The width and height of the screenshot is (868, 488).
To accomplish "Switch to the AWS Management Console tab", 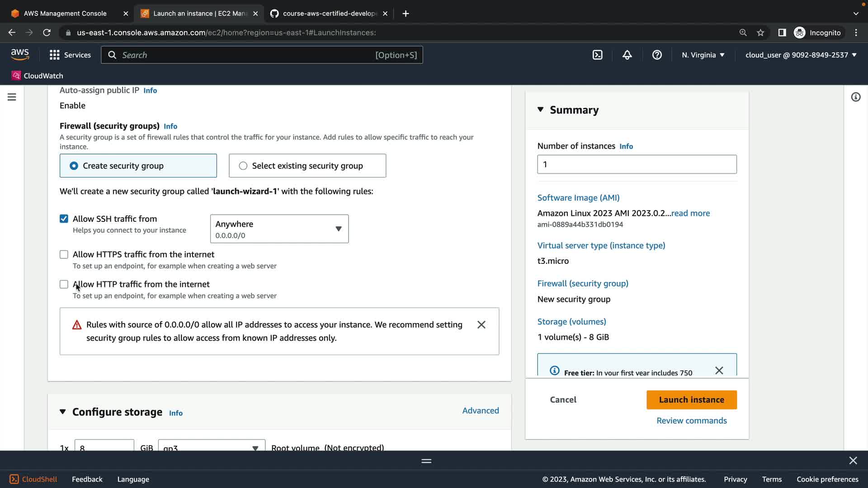I will [65, 14].
